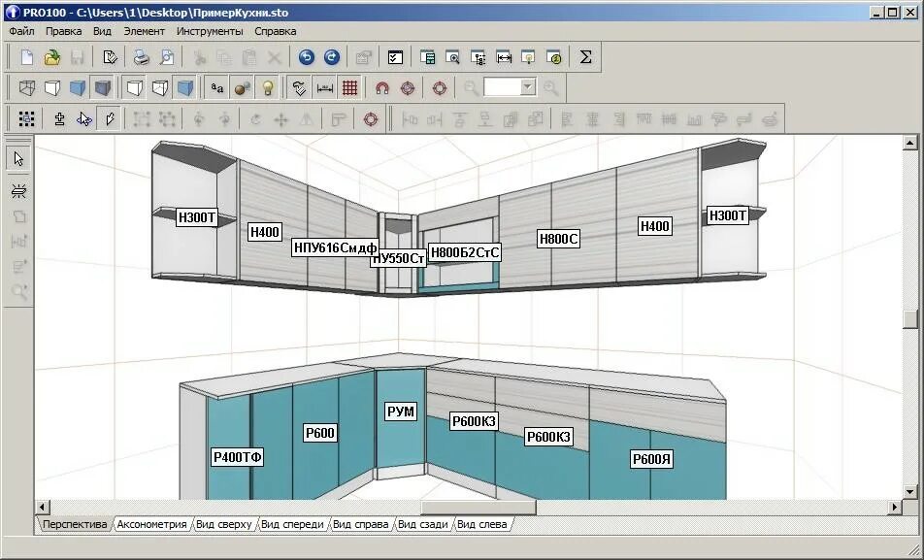The height and width of the screenshot is (560, 924).
Task: Switch to the Аксонометрия tab
Action: pos(151,524)
